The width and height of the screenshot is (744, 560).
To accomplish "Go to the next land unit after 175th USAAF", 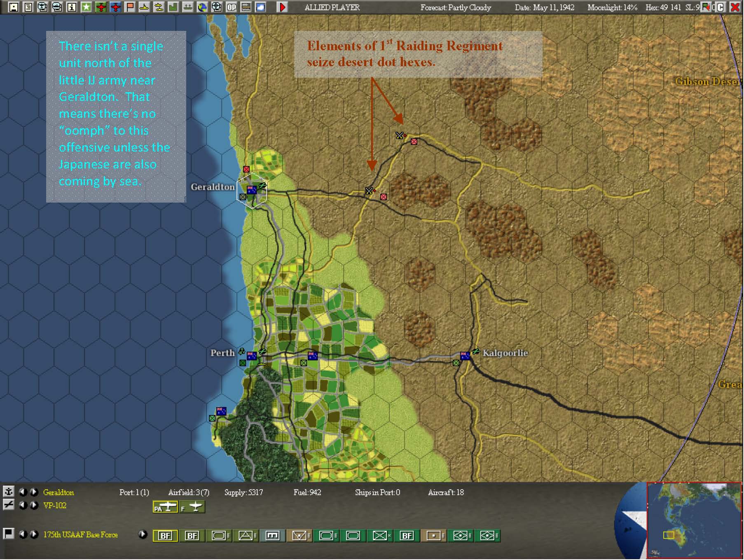I will tap(34, 534).
